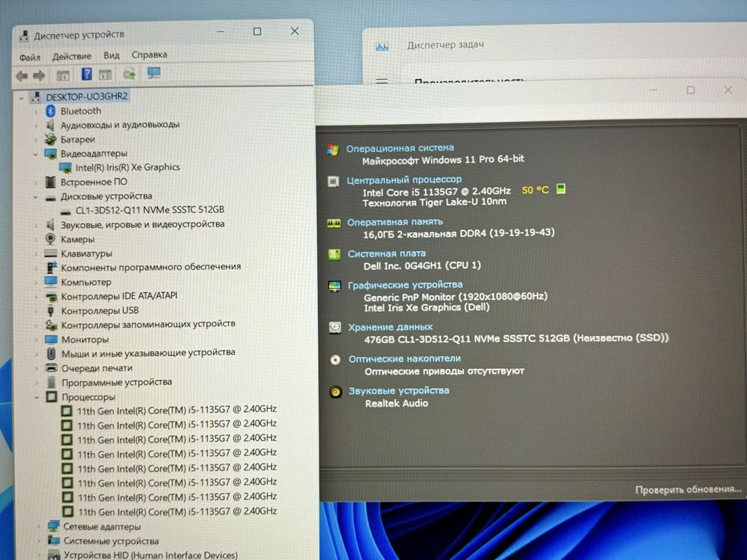The height and width of the screenshot is (560, 747).
Task: Click the CPU icon beside Центральный процессор
Action: [x=334, y=181]
